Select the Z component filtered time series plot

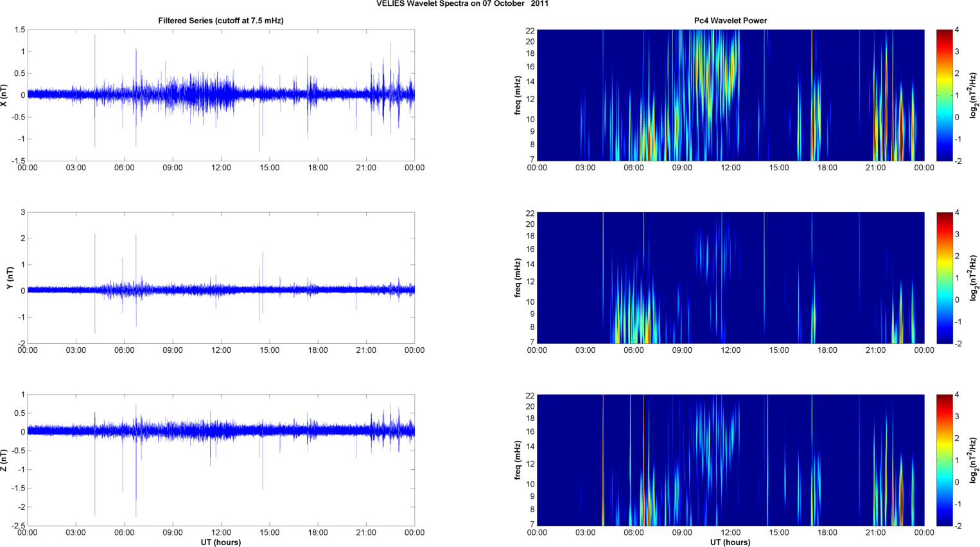click(221, 460)
